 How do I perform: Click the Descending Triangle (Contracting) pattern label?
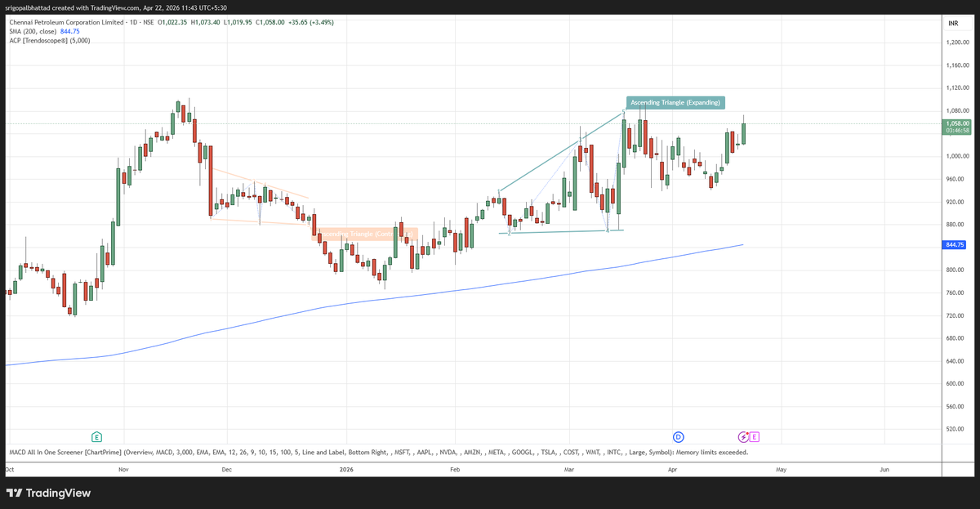[x=367, y=234]
